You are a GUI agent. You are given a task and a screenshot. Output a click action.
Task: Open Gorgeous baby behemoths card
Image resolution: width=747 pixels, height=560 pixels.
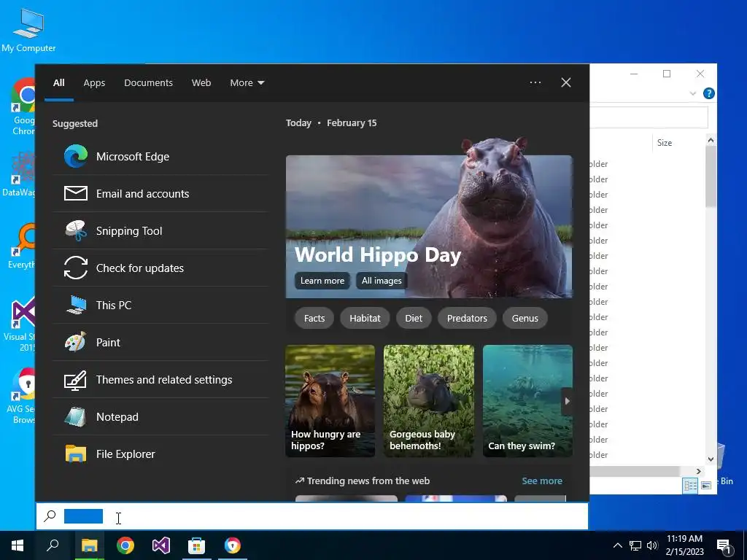pyautogui.click(x=429, y=401)
